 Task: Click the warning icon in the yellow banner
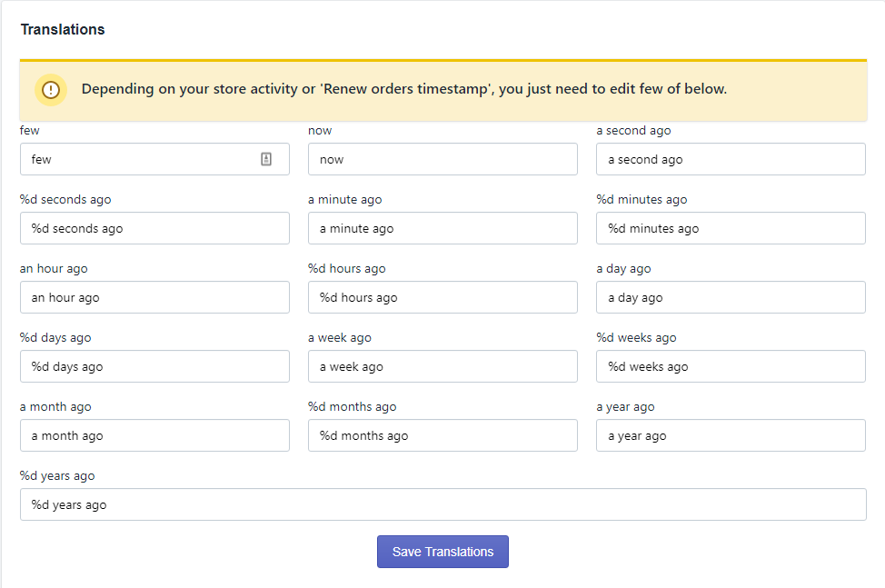[x=51, y=90]
